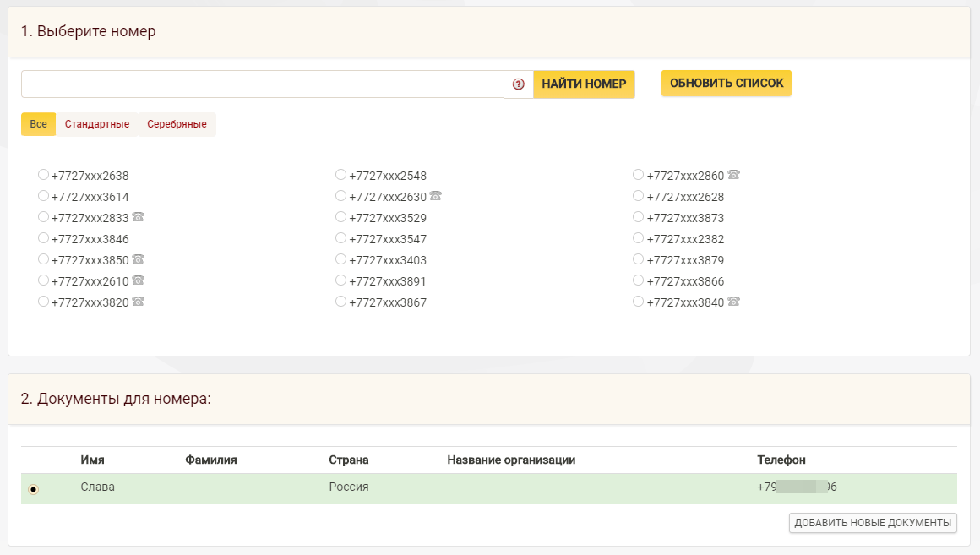This screenshot has height=555, width=980.
Task: Choose number +7727xxx3547 radio button
Action: click(340, 238)
